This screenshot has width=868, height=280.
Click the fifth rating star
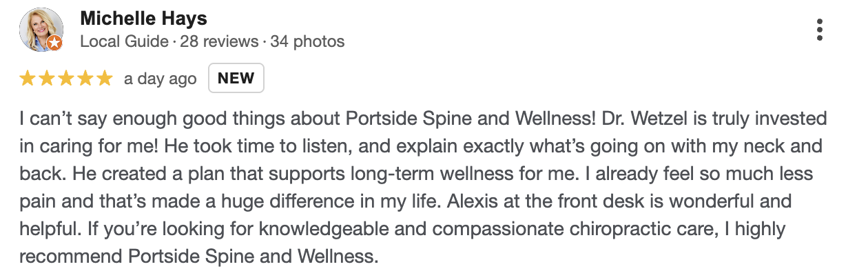[103, 79]
